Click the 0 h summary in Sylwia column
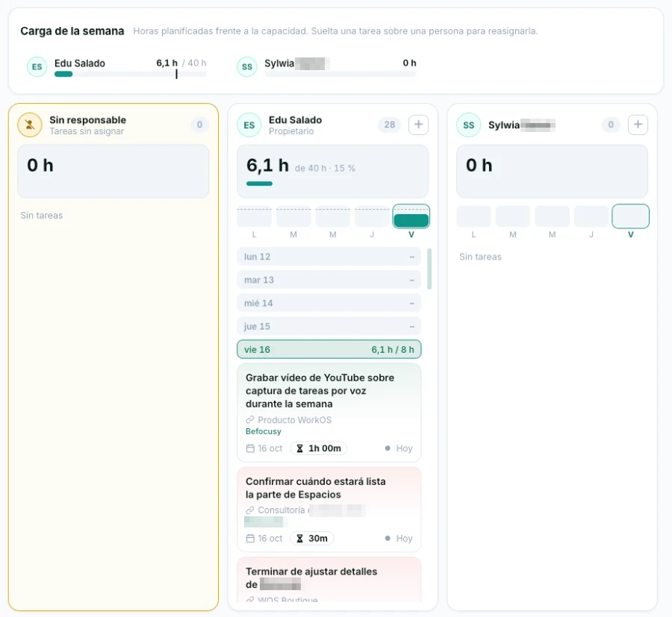The width and height of the screenshot is (672, 617). pos(552,172)
